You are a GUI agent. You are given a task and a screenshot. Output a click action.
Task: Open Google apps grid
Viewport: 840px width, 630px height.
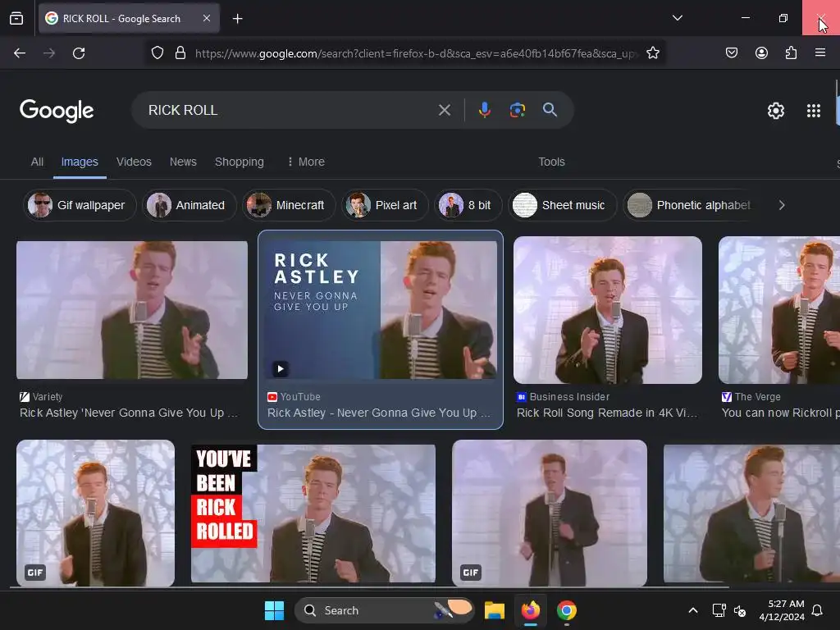click(x=813, y=111)
